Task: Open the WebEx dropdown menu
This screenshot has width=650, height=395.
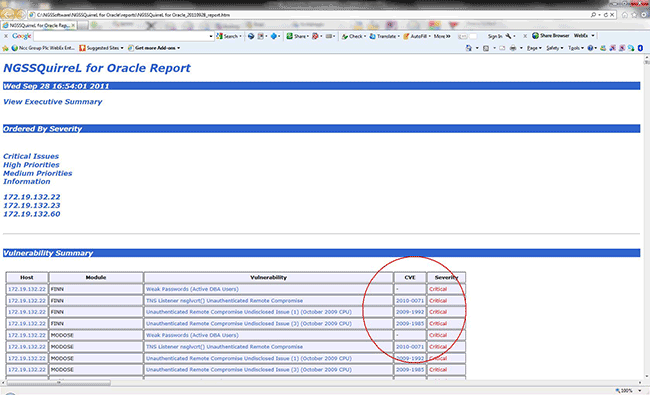Action: 585,36
